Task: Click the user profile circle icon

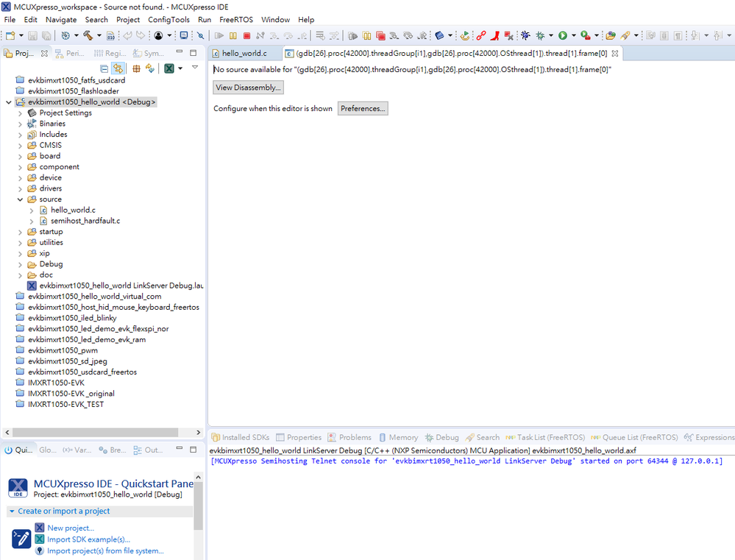Action: coord(158,35)
